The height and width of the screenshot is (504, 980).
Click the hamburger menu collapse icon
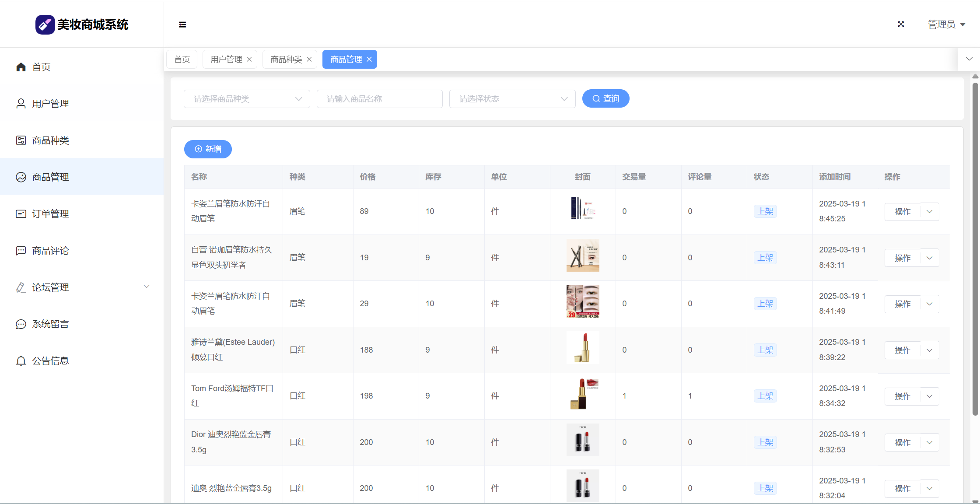pyautogui.click(x=182, y=24)
